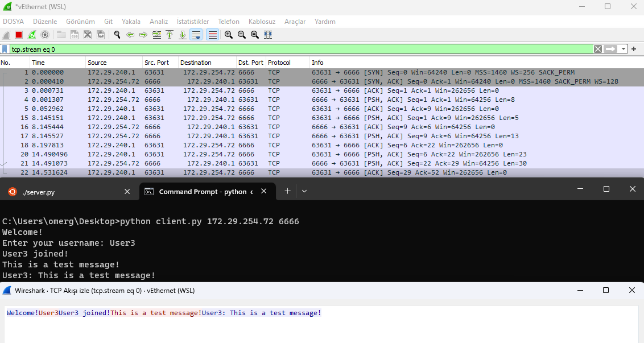Open the Araçlar menu
This screenshot has width=644, height=343.
click(295, 22)
